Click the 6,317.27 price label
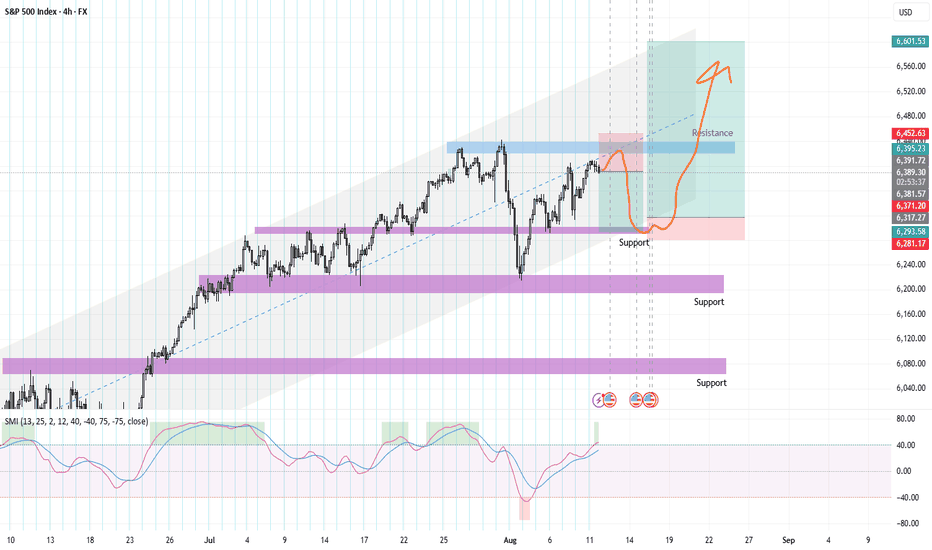This screenshot has width=932, height=550. click(x=910, y=218)
